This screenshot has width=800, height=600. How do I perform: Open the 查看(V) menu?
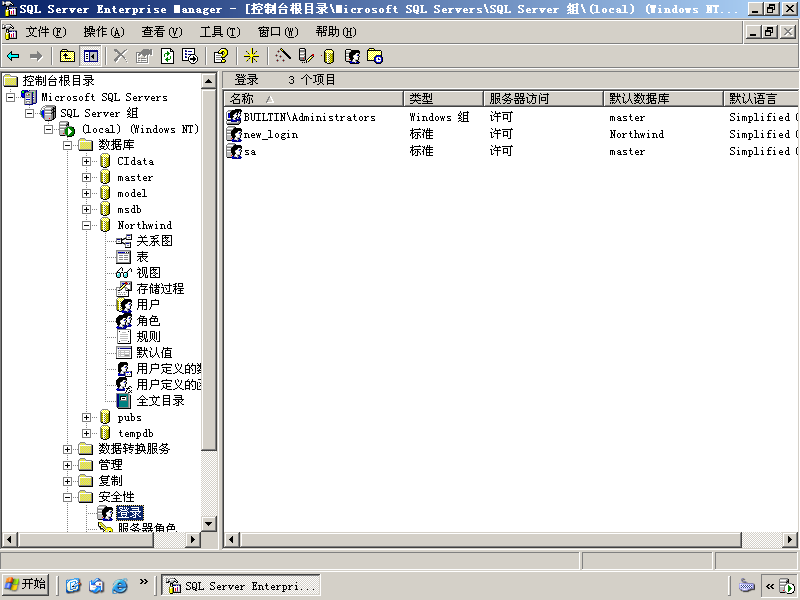(162, 32)
